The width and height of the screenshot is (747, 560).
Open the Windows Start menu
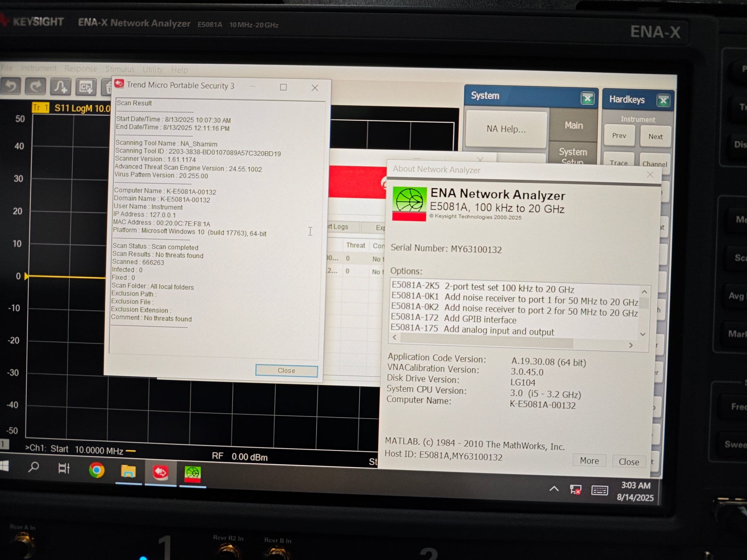click(x=4, y=466)
